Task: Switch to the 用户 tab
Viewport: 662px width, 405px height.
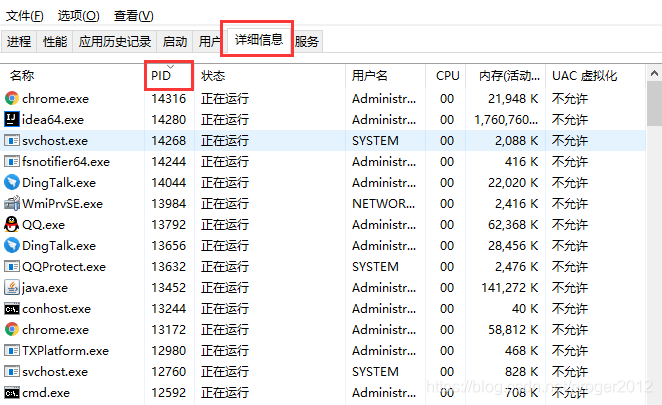Action: 209,41
